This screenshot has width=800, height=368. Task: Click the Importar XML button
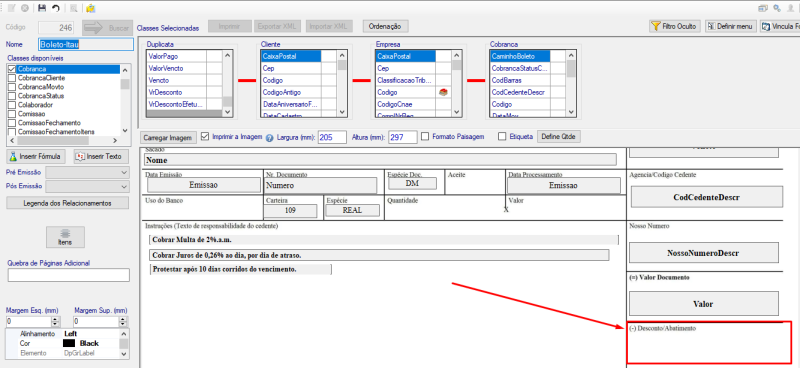coord(329,27)
